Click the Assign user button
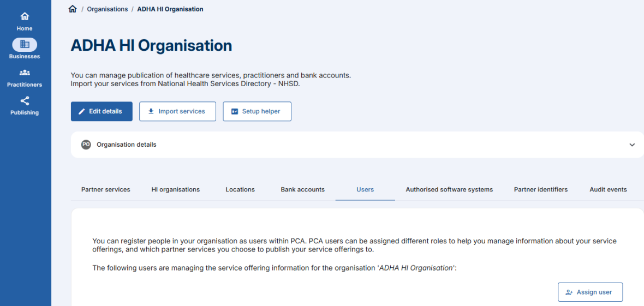Screen dimensions: 644x306 click(590, 292)
